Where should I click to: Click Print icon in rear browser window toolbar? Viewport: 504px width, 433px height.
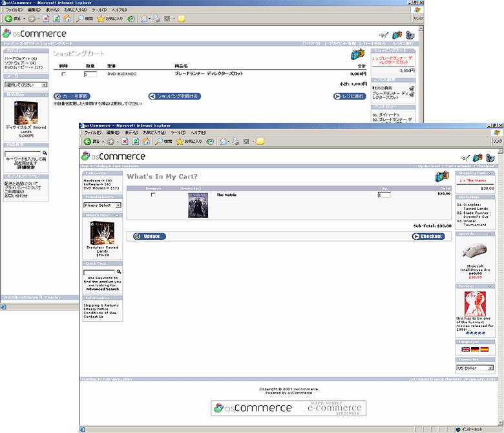[156, 19]
